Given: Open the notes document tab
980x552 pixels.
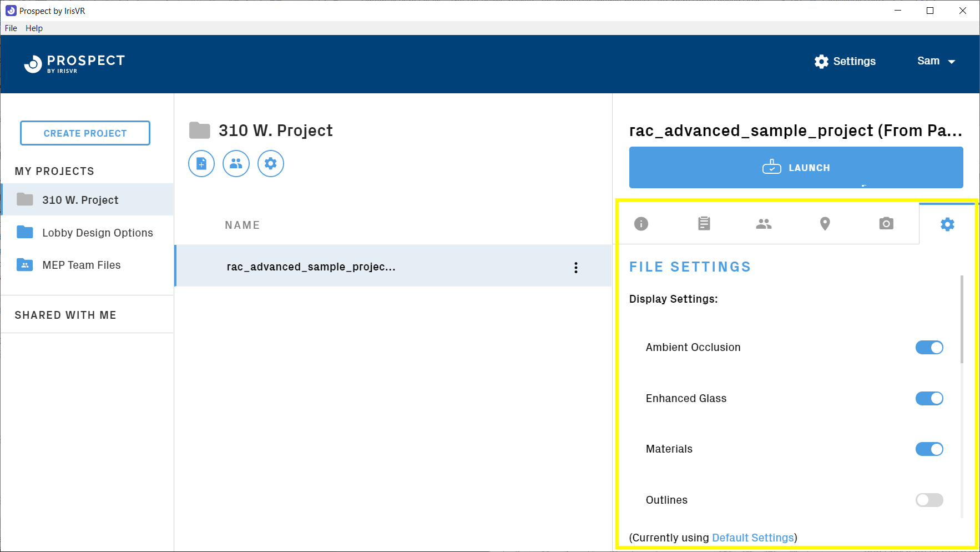Looking at the screenshot, I should coord(704,224).
